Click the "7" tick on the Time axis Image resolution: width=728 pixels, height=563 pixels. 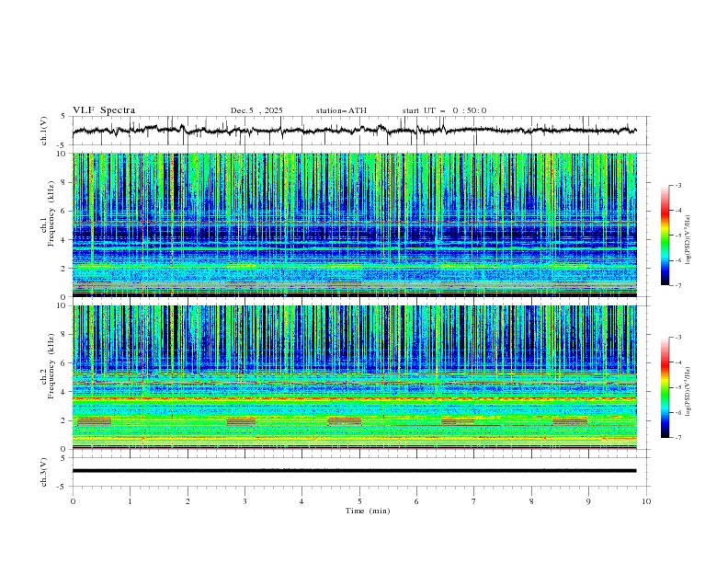[x=474, y=501]
